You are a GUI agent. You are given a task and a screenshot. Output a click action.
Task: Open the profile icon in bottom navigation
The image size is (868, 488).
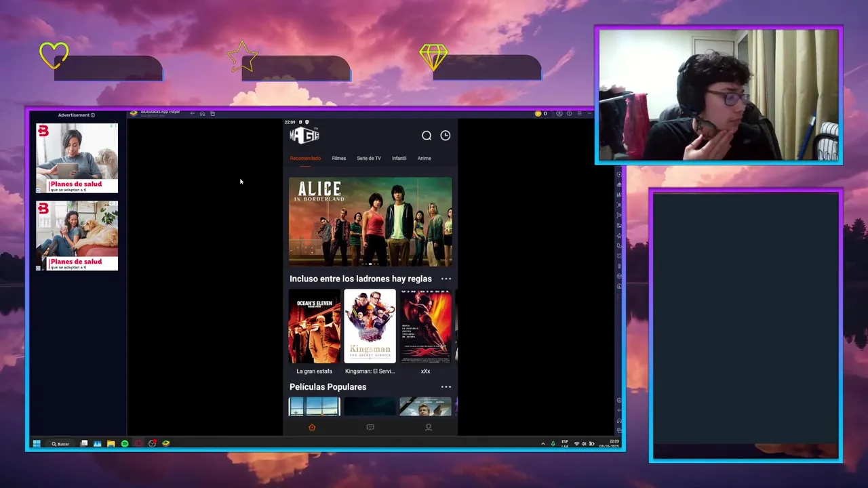(x=429, y=428)
